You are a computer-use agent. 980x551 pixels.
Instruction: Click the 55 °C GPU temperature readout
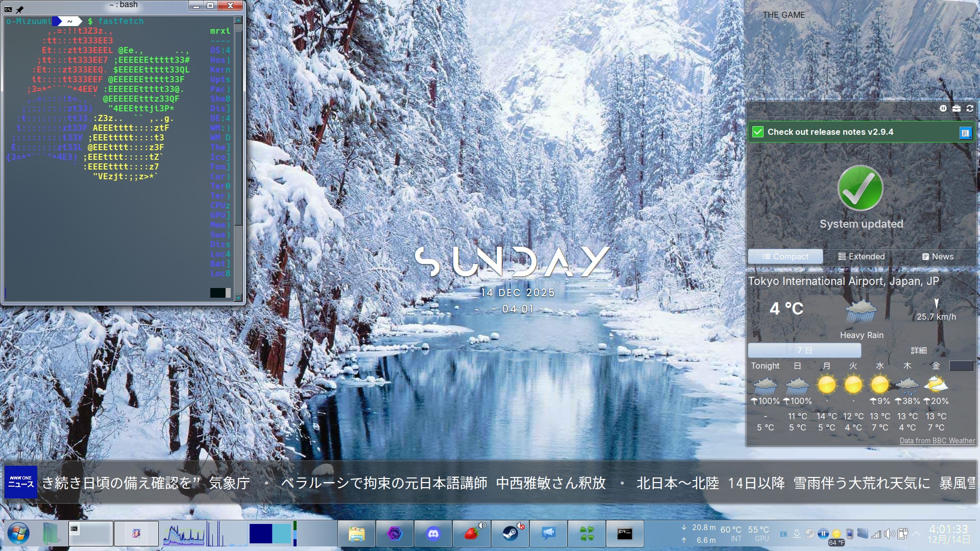[758, 534]
